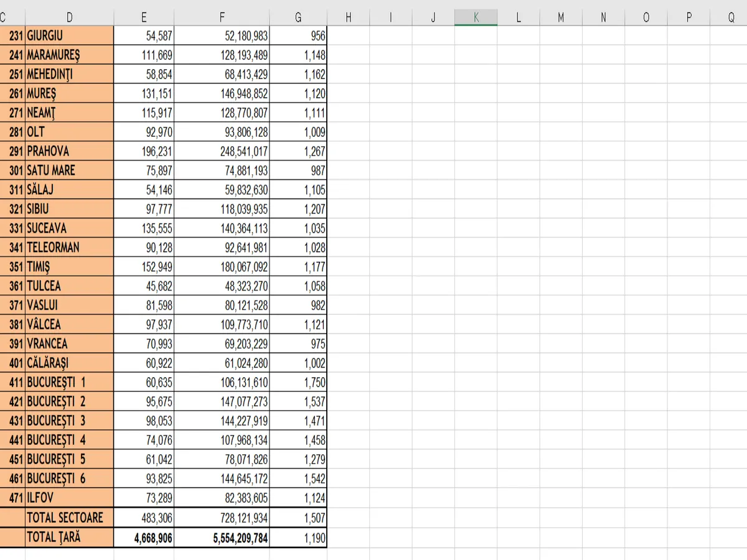
Task: Click the BUCUREȘTI 1 cell
Action: (x=69, y=382)
